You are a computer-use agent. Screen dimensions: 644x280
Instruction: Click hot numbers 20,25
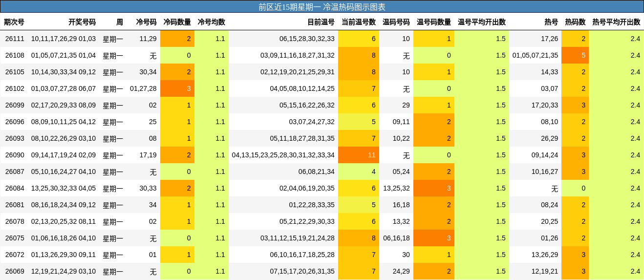point(549,221)
